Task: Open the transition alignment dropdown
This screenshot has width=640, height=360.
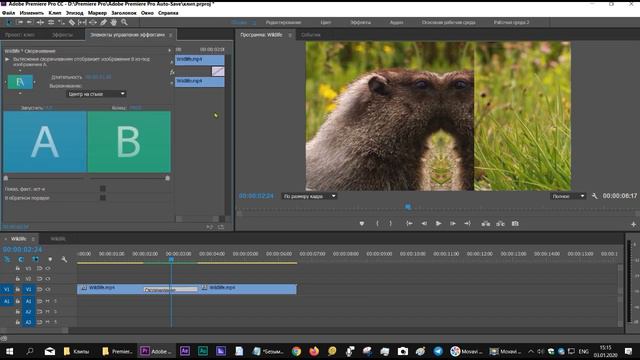Action: (x=96, y=94)
